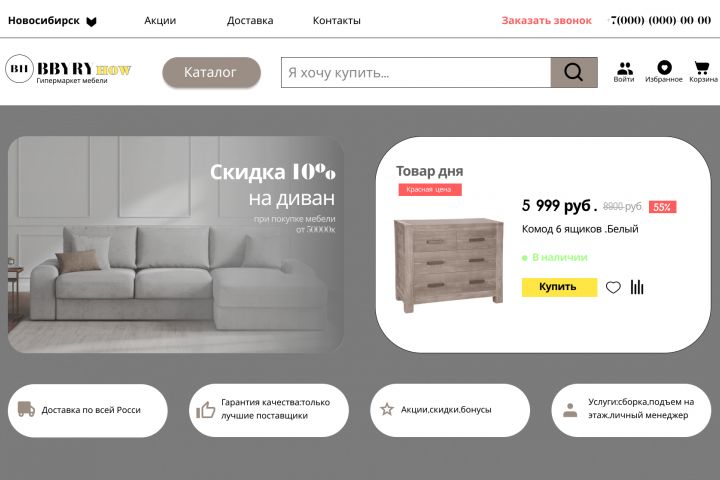Click the compare bars icon next to Купить
Screen dimensions: 720x480
(637, 287)
